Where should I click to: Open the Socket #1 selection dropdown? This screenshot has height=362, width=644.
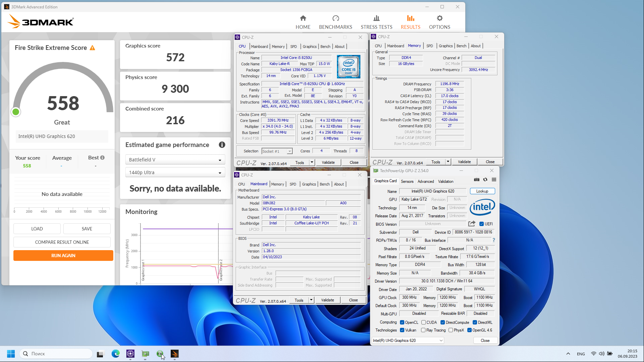tap(277, 151)
